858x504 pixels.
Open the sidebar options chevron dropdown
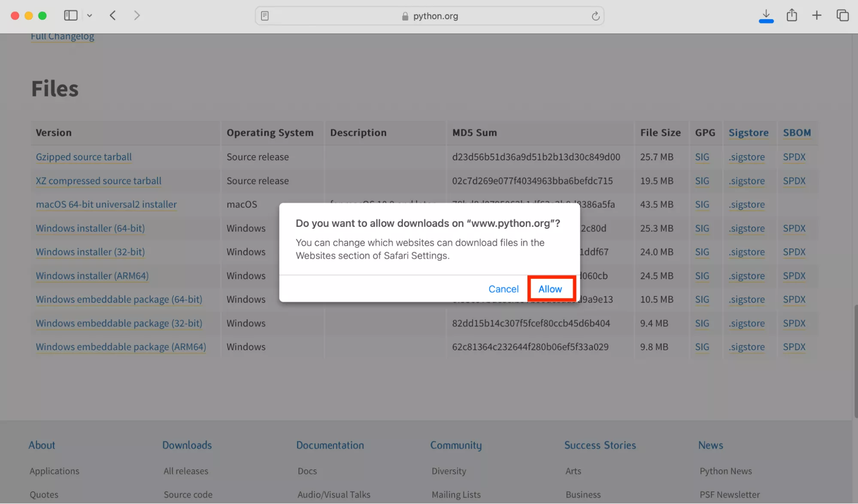coord(89,16)
